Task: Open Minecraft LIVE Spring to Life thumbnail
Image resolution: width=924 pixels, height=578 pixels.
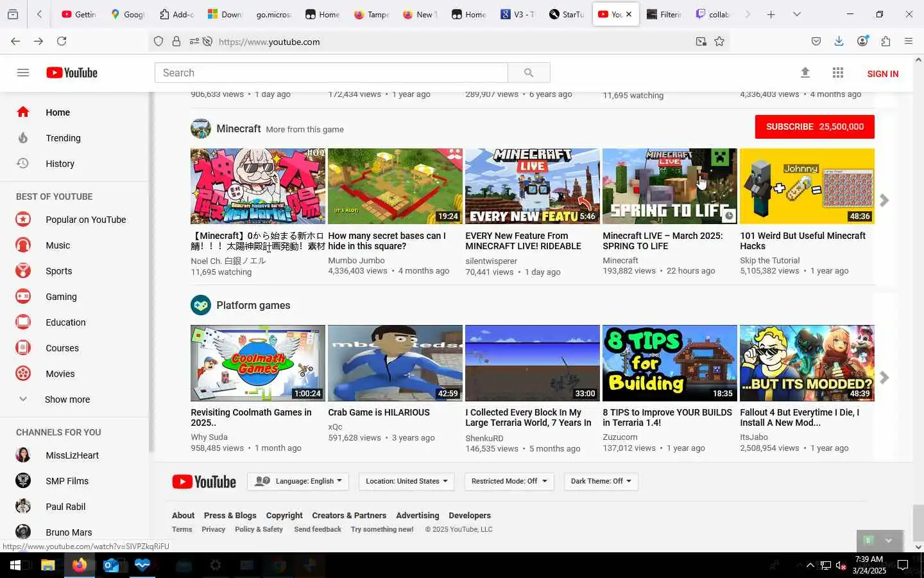Action: click(x=670, y=186)
